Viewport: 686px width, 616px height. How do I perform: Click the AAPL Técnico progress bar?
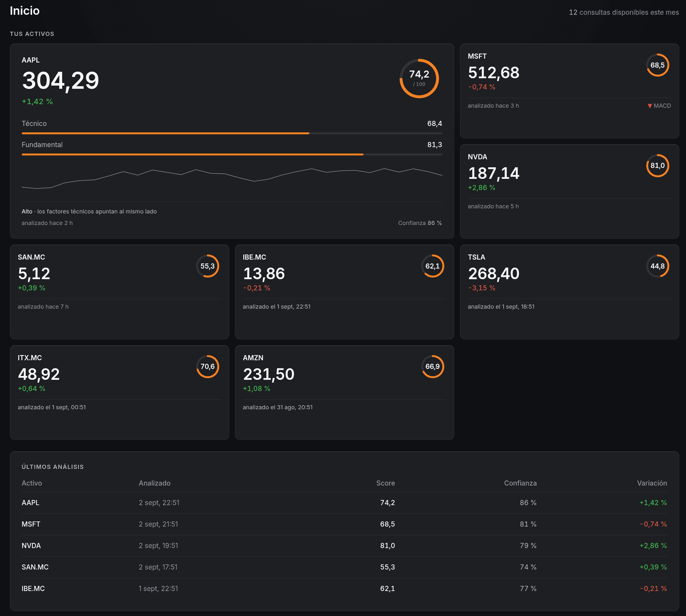click(x=232, y=133)
